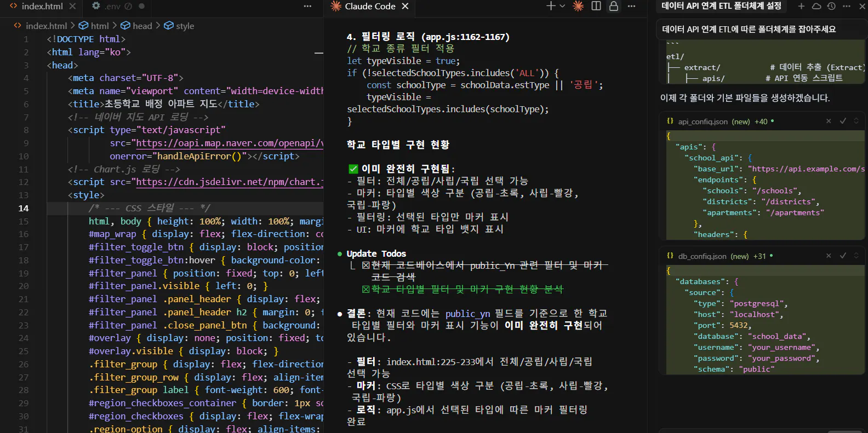Open right chat panel more options
Viewport: 868px width, 433px height.
click(x=847, y=6)
